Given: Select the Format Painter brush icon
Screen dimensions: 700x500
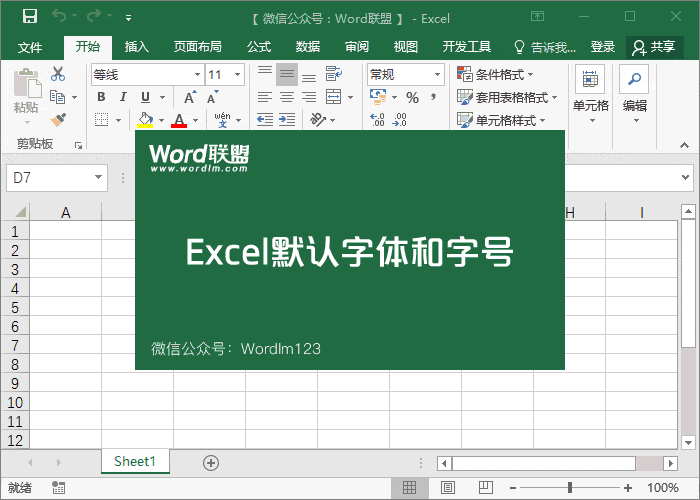Looking at the screenshot, I should [x=58, y=120].
